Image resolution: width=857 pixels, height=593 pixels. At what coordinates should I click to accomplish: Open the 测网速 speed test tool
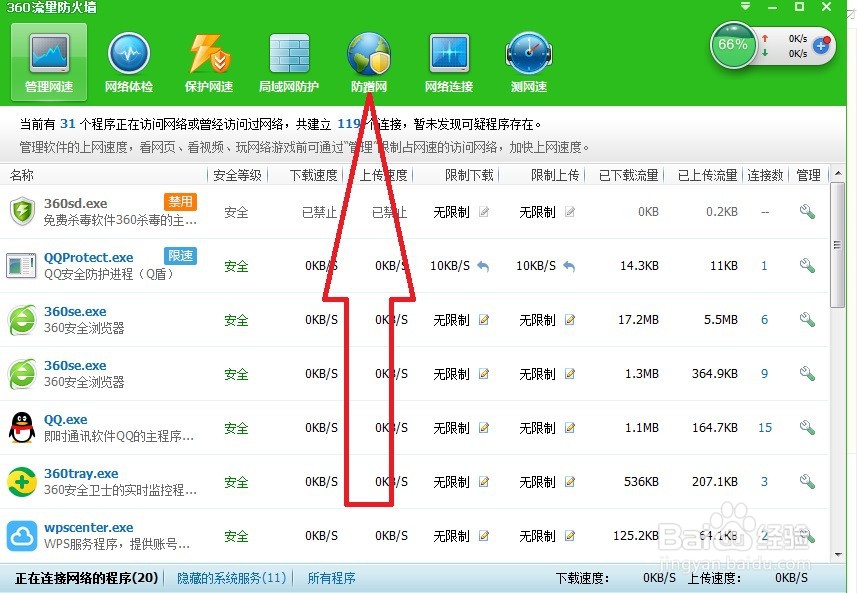[529, 62]
